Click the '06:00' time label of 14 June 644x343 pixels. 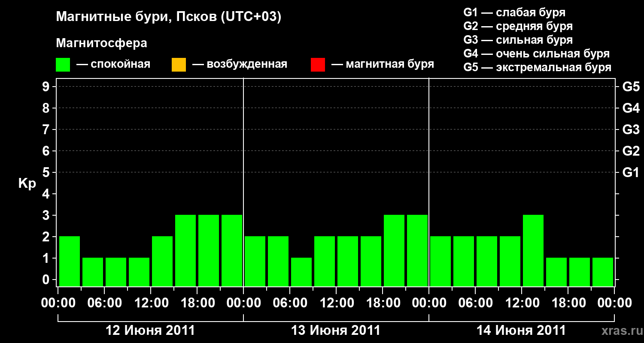[475, 303]
